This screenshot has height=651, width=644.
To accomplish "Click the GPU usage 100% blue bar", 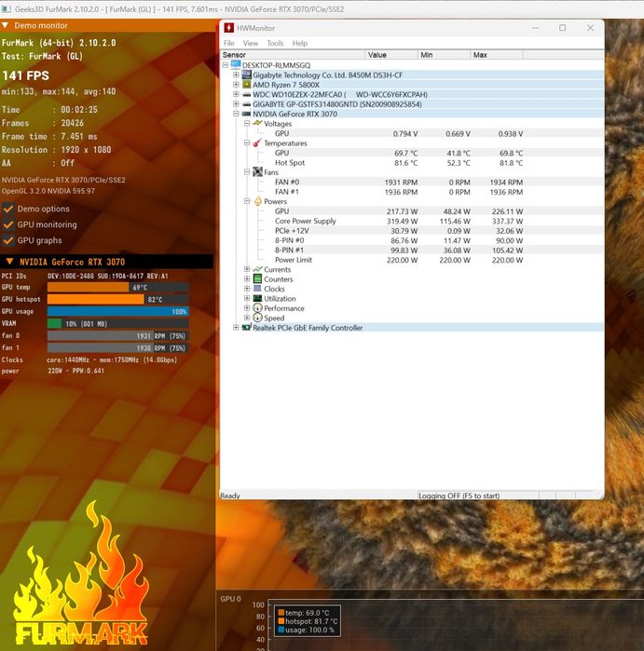I will [118, 311].
